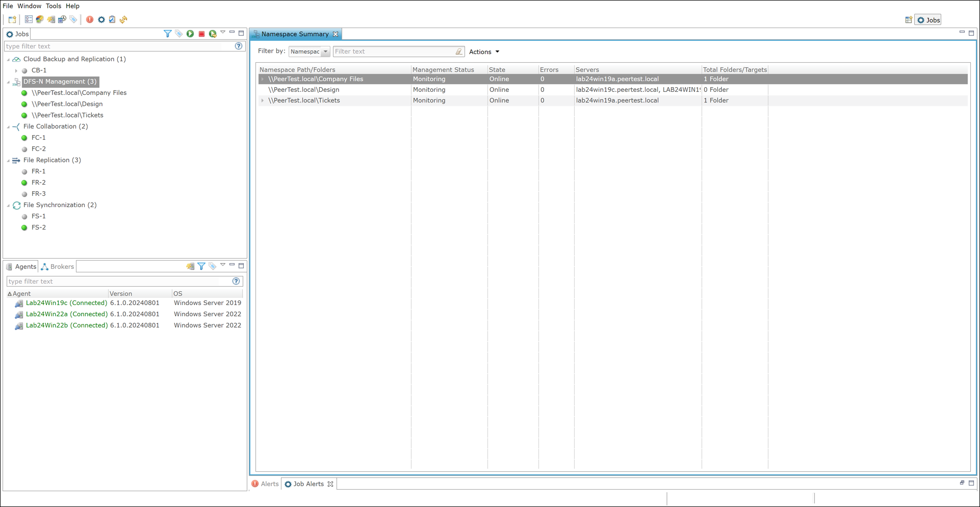Viewport: 980px width, 507px height.
Task: Click the tag icon in main toolbar
Action: pyautogui.click(x=73, y=19)
